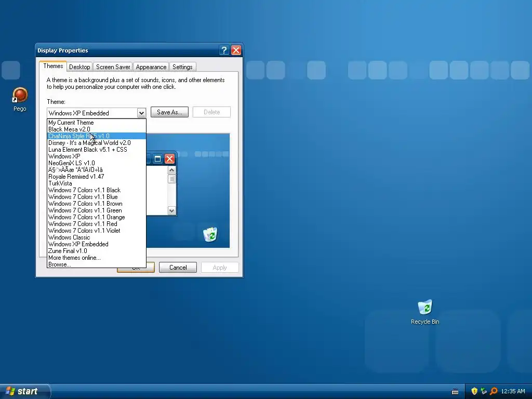Choose the Windows XP theme entry
Viewport: 532px width, 399px height.
tap(96, 156)
